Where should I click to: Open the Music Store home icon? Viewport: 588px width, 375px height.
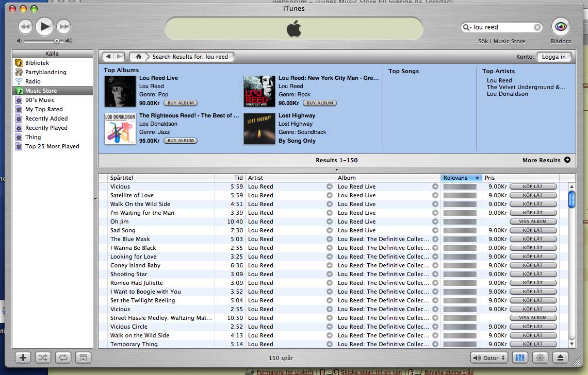click(x=138, y=57)
